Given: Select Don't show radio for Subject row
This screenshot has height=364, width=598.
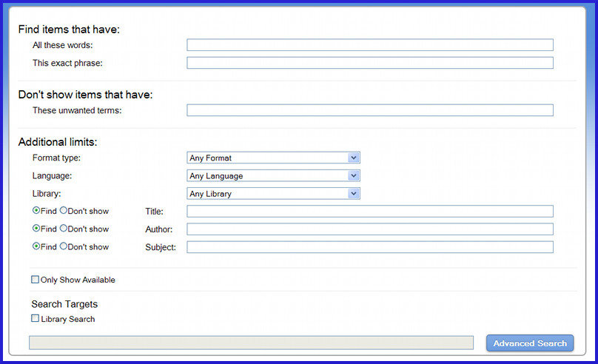Looking at the screenshot, I should point(64,246).
